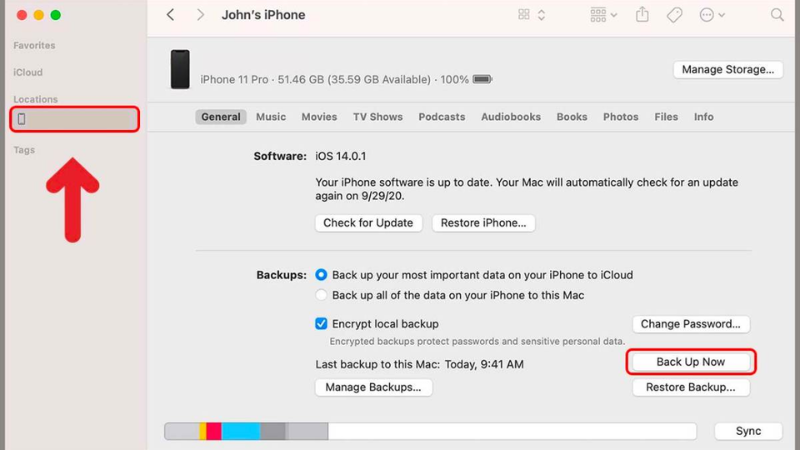The image size is (800, 450).
Task: Go to the Photos tab
Action: tap(621, 117)
